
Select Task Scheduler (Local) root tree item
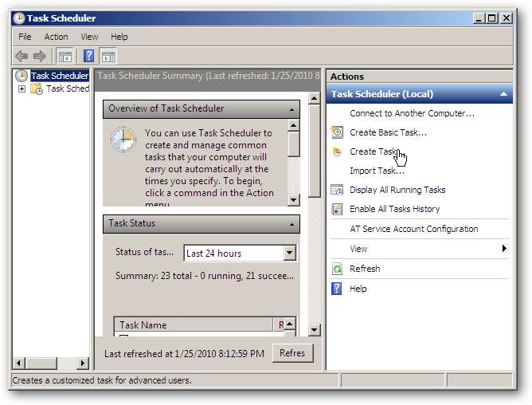click(x=60, y=76)
